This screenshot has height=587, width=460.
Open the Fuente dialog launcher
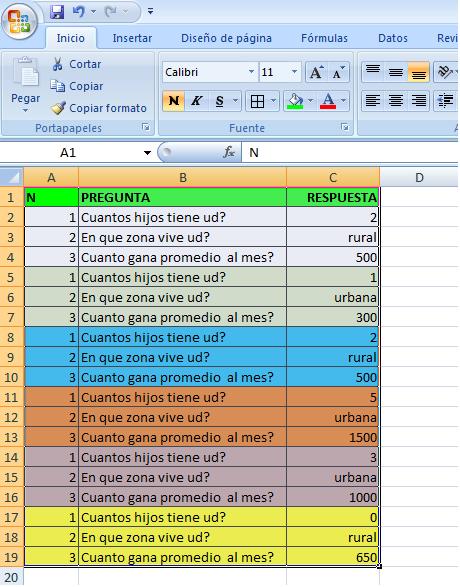point(345,128)
